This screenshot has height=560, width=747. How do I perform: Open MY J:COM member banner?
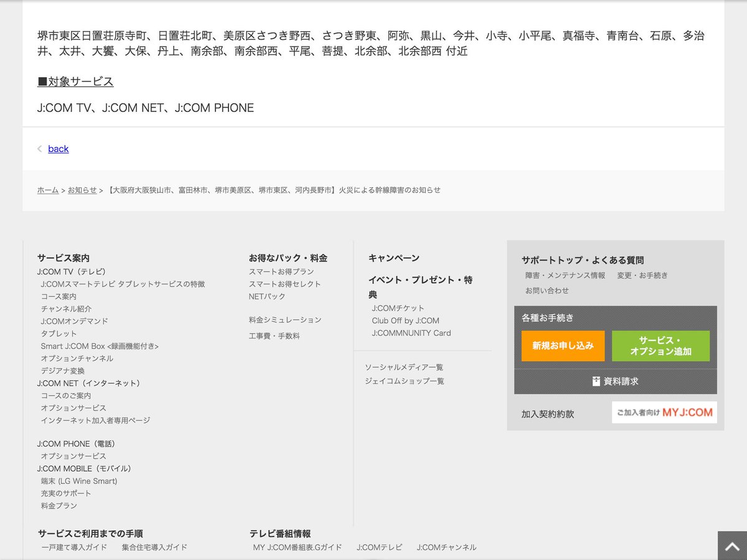coord(664,413)
